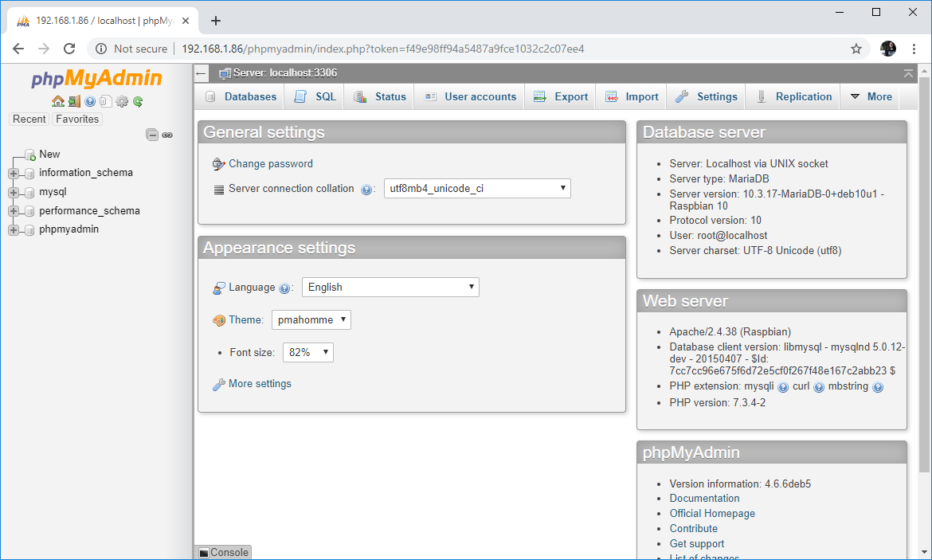
Task: Click the Home icon above the navigation tree
Action: pyautogui.click(x=58, y=101)
